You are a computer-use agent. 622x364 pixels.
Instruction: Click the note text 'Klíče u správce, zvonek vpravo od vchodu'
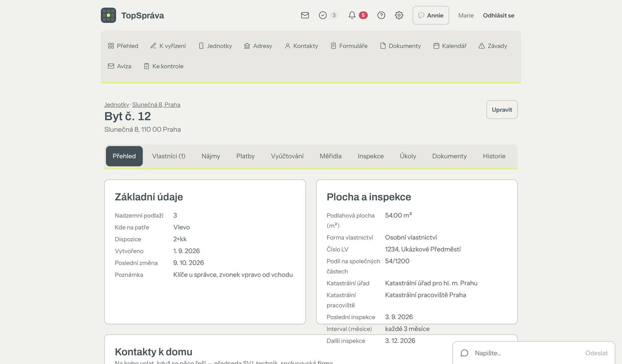(233, 275)
